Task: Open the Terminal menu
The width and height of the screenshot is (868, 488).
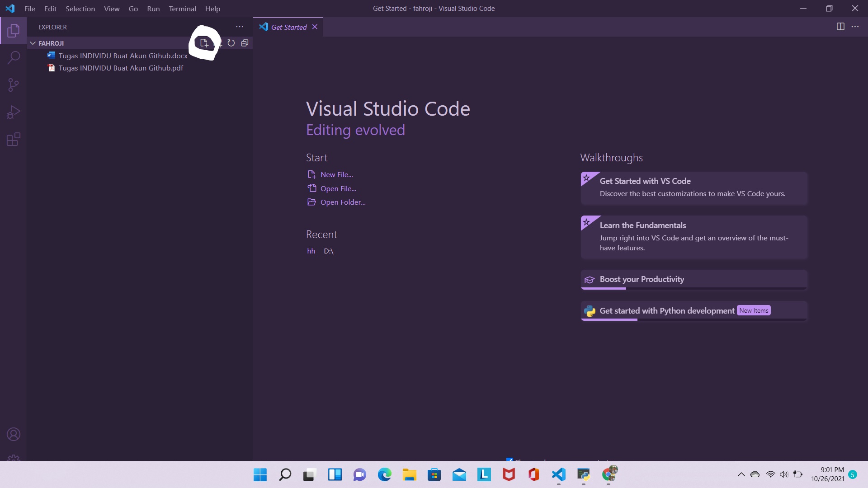Action: click(182, 9)
